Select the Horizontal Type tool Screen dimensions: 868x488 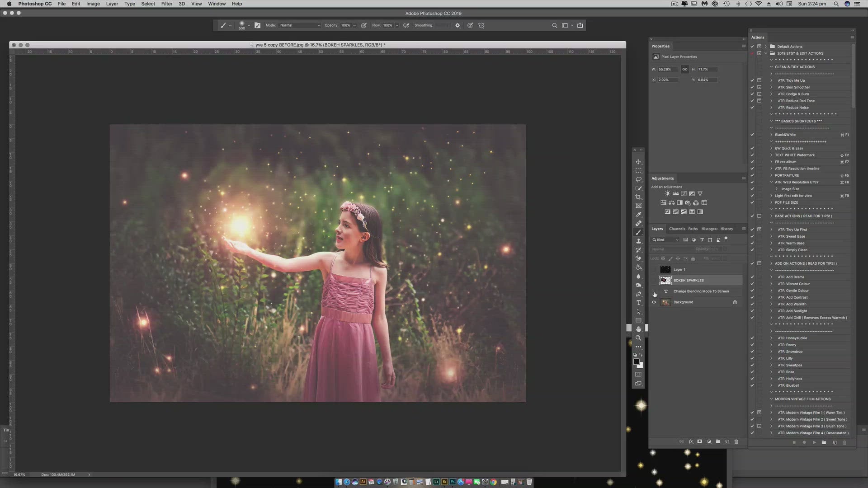[638, 303]
